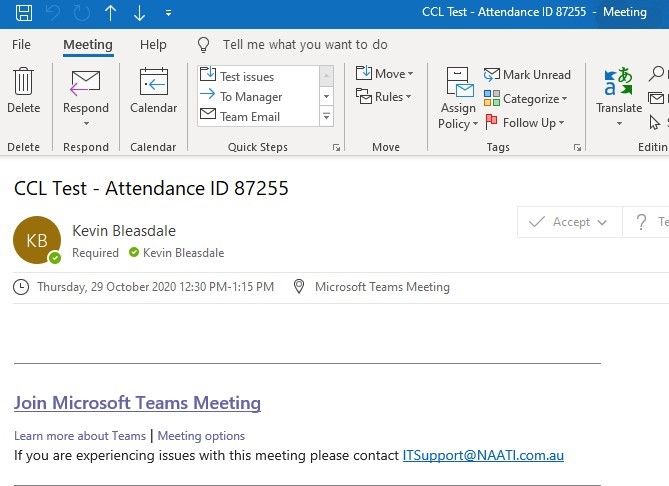Click the Join Microsoft Teams Meeting link

[x=137, y=403]
